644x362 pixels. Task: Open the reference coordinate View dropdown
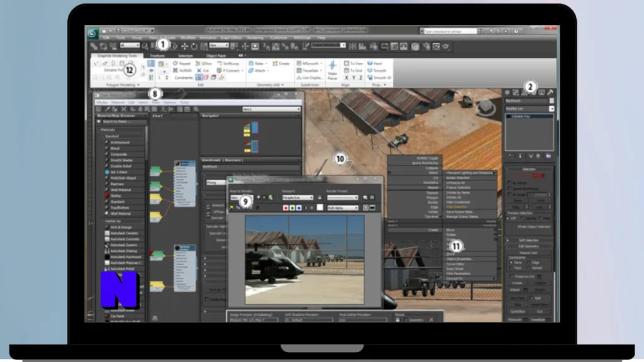(219, 45)
